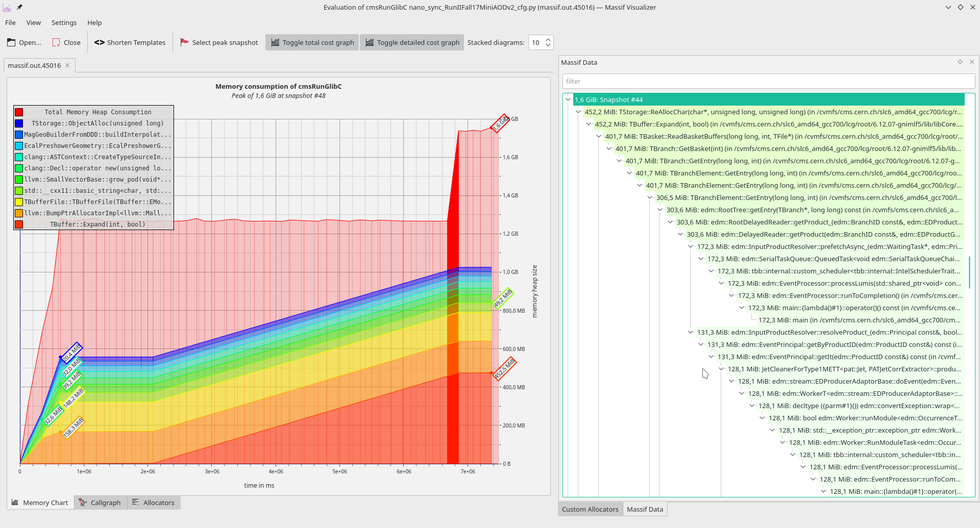Image resolution: width=980 pixels, height=528 pixels.
Task: Collapse the TBuffer::Expand 452,2 MiB node
Action: coord(589,124)
